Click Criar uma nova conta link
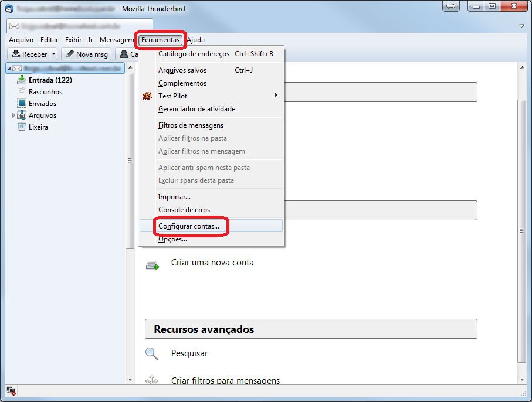 pos(212,263)
